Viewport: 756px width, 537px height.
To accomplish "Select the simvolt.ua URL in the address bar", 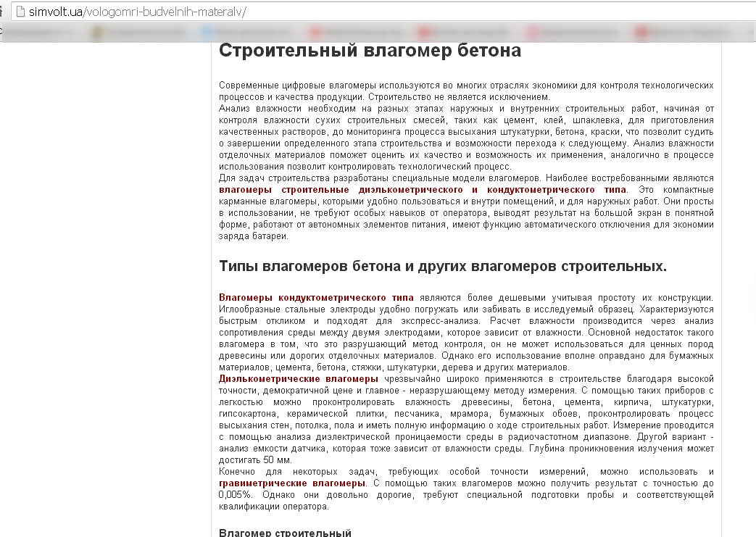I will point(138,12).
